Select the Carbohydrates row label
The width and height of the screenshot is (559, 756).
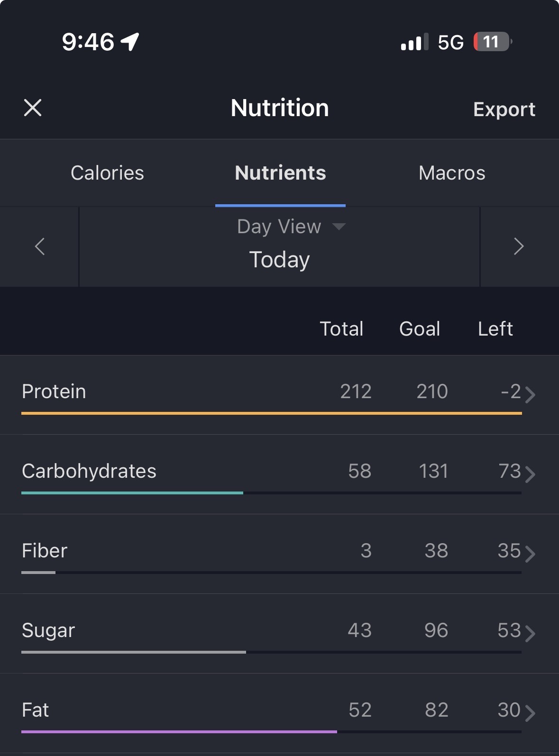(89, 471)
